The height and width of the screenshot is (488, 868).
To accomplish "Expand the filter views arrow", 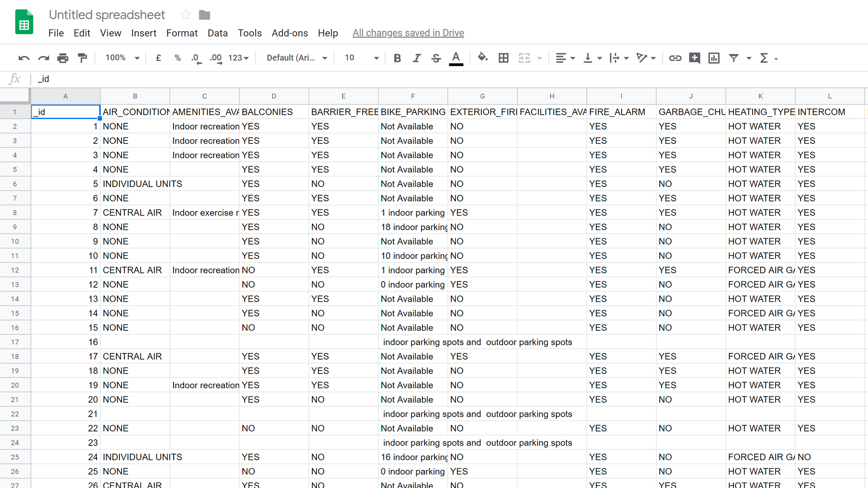I will (749, 58).
